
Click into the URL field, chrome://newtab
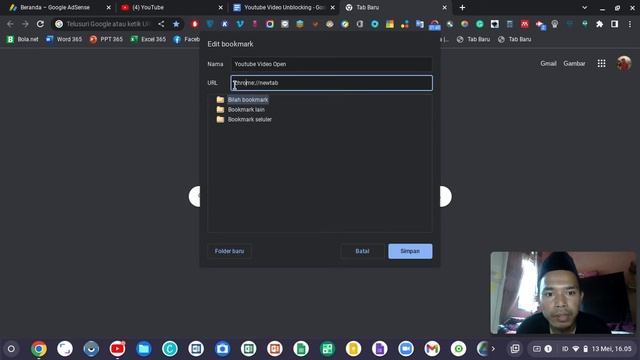click(x=331, y=83)
